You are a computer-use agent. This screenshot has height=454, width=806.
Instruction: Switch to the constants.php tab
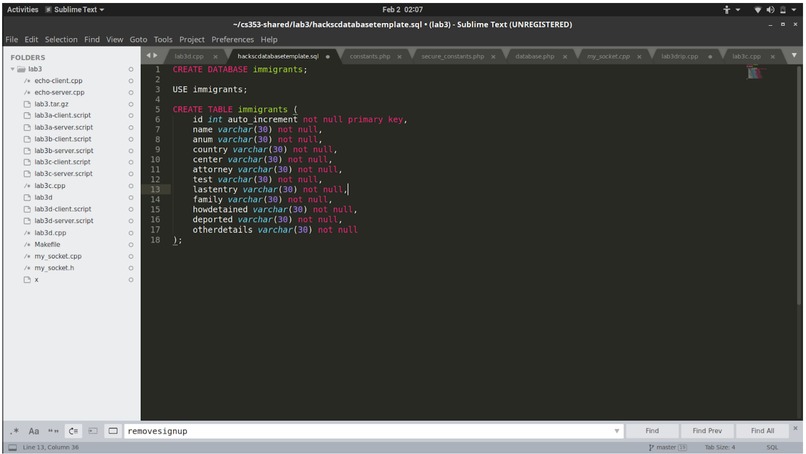(x=370, y=57)
